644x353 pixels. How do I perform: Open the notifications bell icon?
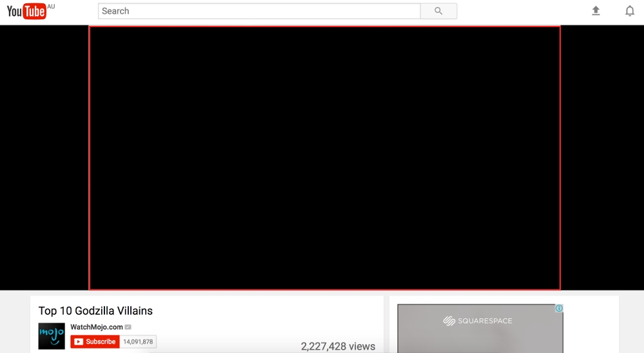click(630, 11)
